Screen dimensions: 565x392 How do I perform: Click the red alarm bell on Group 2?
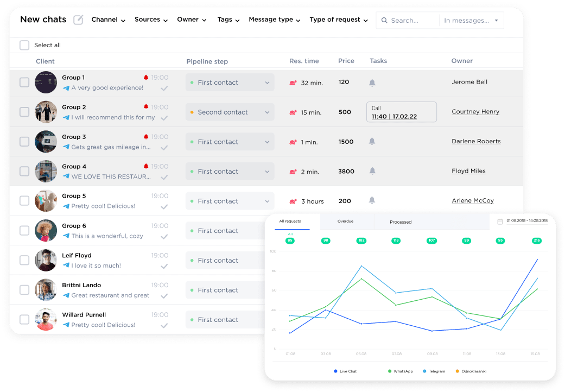(146, 107)
